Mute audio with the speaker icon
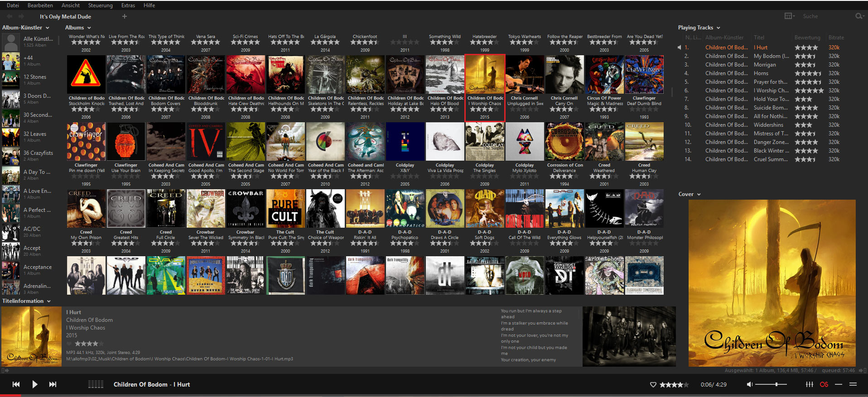The height and width of the screenshot is (397, 868). (750, 384)
